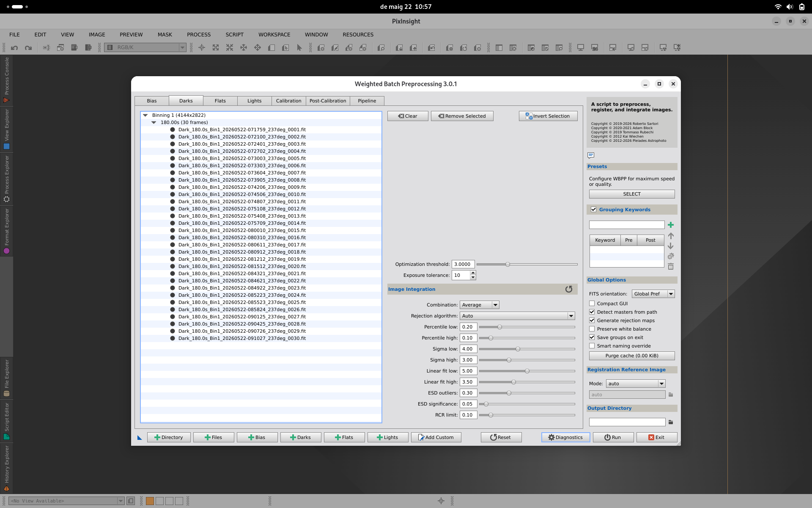812x508 pixels.
Task: Open the Script Editor sidebar panel
Action: pyautogui.click(x=6, y=421)
